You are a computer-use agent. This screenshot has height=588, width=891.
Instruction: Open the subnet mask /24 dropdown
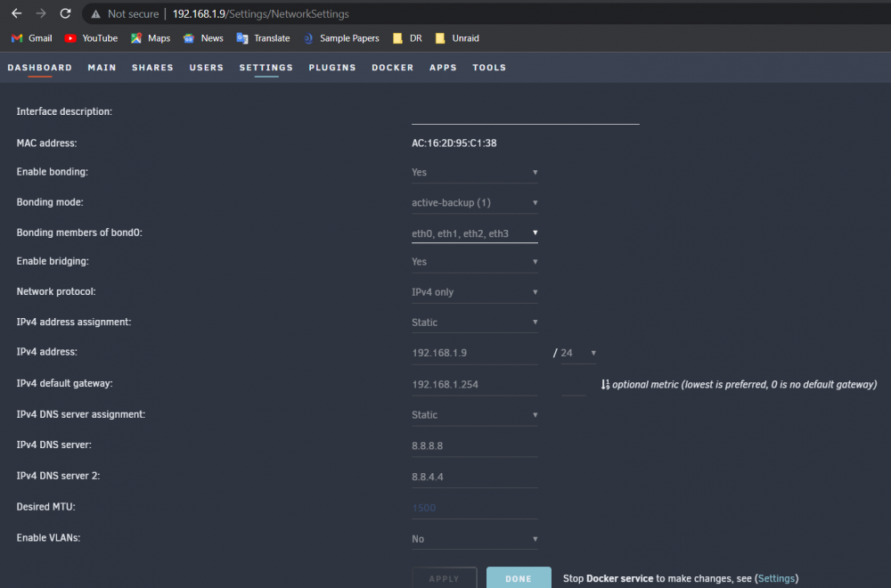pos(578,353)
